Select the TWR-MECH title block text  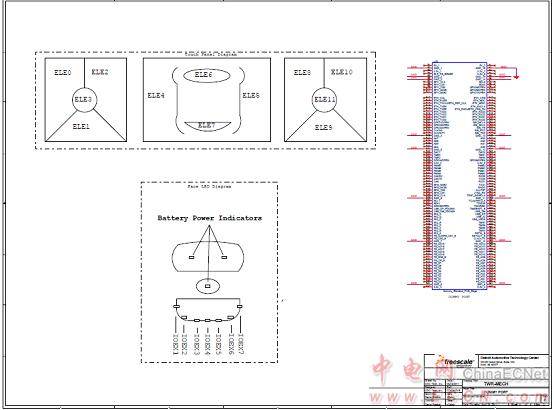[496, 384]
